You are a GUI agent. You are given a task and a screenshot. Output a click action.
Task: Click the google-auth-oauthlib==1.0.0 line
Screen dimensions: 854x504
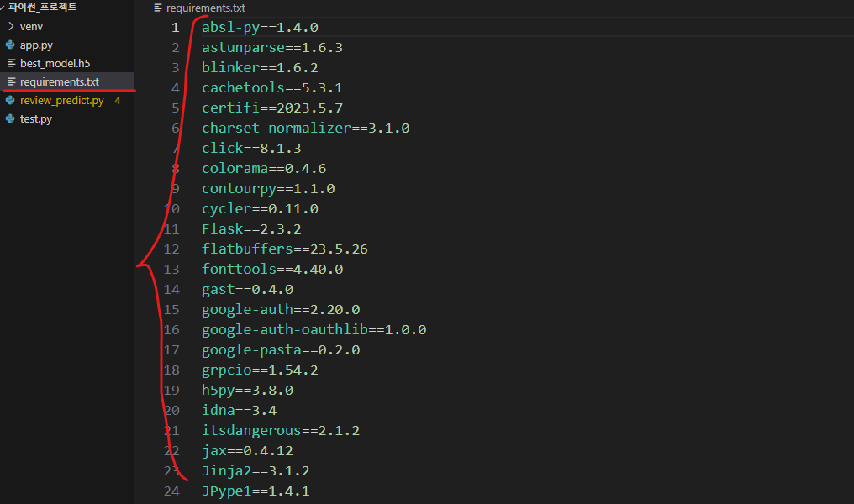(314, 329)
